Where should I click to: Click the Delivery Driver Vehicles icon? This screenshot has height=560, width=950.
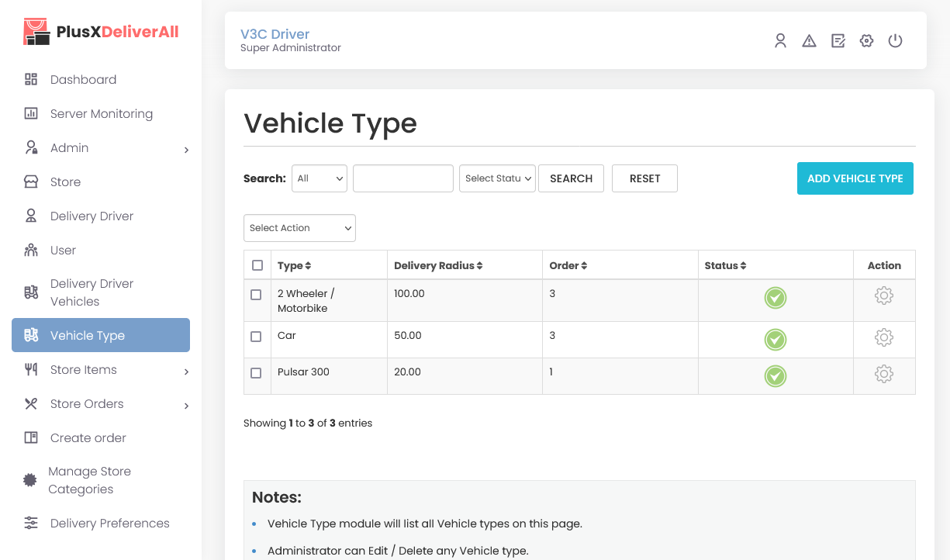pos(31,292)
